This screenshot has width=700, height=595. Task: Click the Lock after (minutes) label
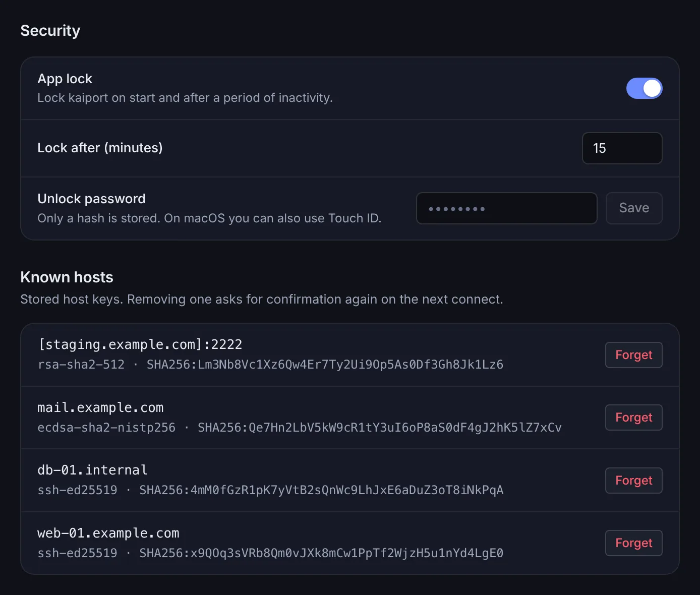point(100,148)
